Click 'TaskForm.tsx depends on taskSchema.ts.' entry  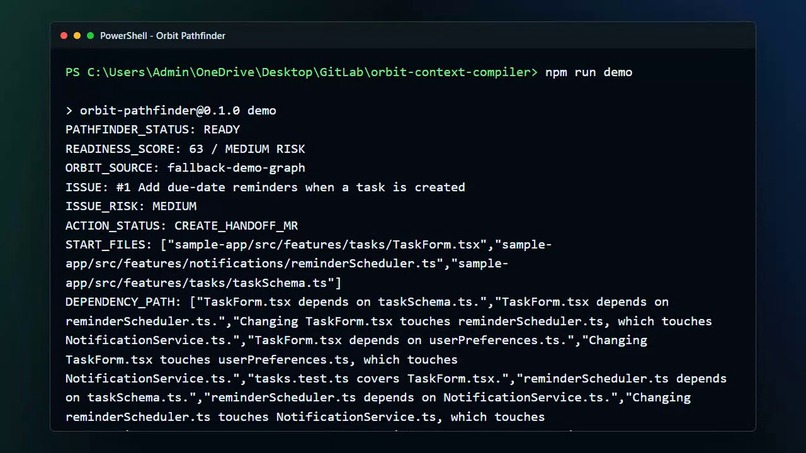point(342,302)
